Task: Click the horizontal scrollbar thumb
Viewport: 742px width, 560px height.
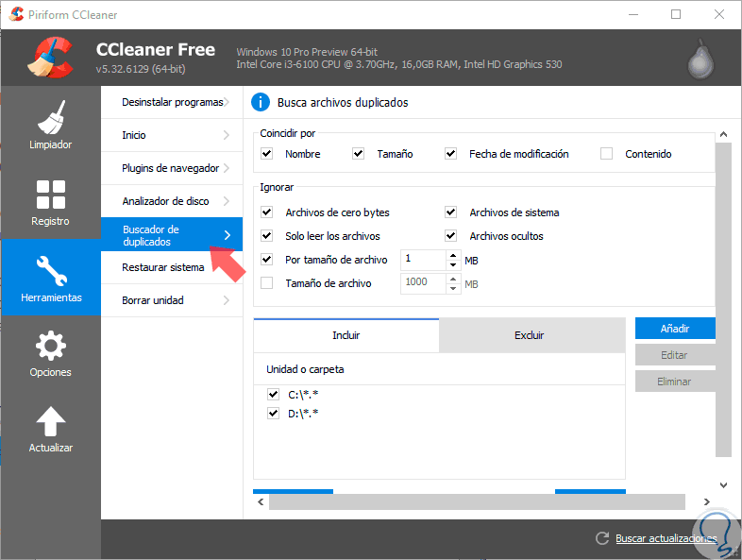Action: point(477,501)
